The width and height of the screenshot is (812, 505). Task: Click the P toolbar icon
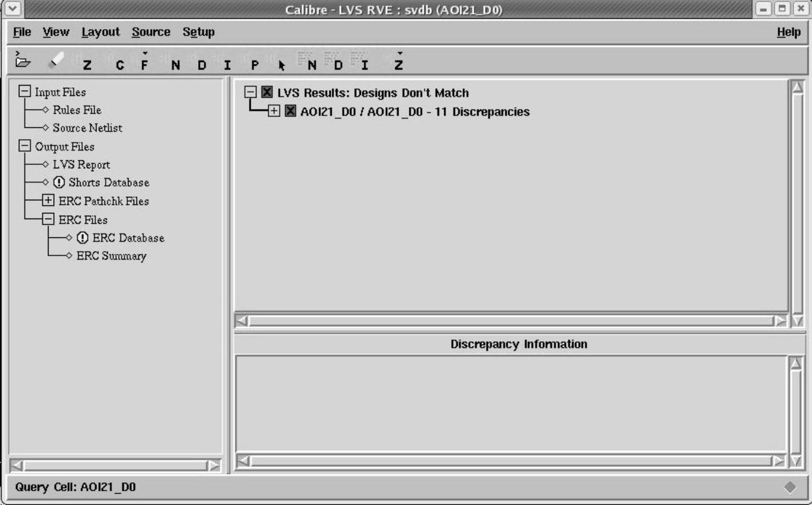tap(255, 65)
